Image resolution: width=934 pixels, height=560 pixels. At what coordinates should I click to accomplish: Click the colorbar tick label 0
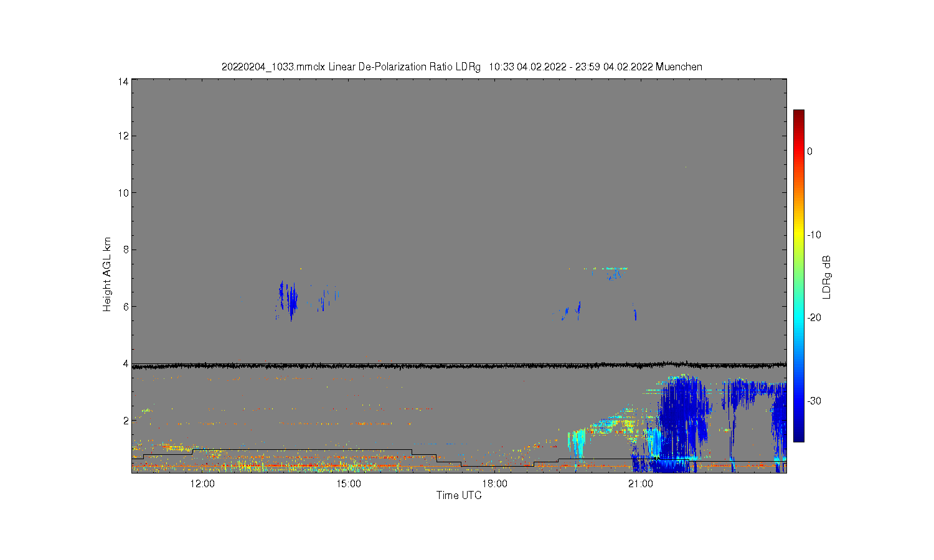click(x=809, y=151)
